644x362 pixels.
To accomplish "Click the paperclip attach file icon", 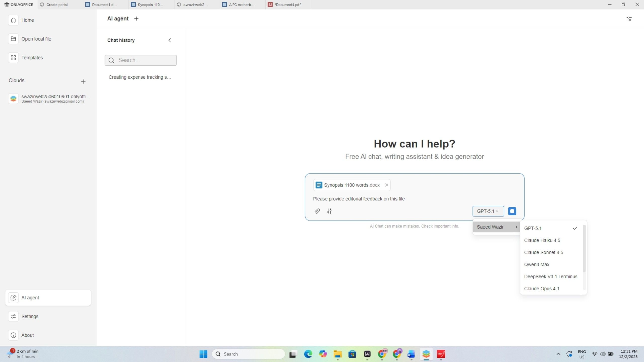I will pyautogui.click(x=317, y=211).
